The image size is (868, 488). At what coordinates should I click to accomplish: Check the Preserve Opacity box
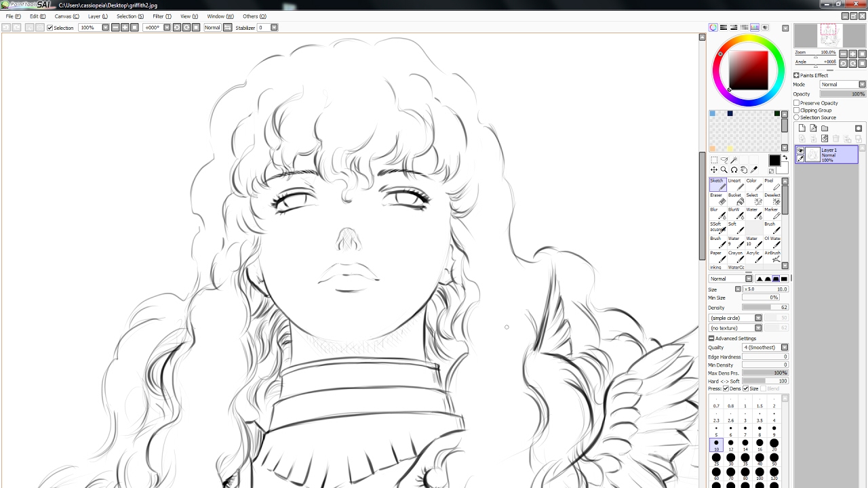tap(797, 103)
